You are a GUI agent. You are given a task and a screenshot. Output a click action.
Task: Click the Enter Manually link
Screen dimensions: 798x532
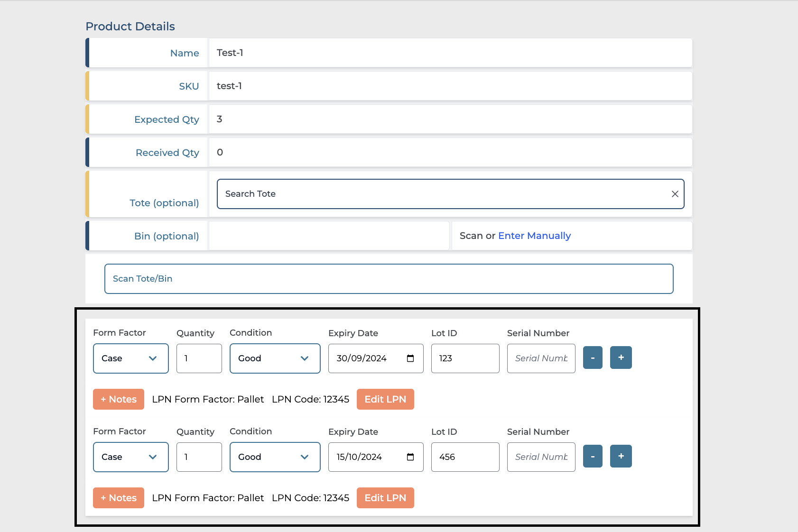[x=534, y=236]
